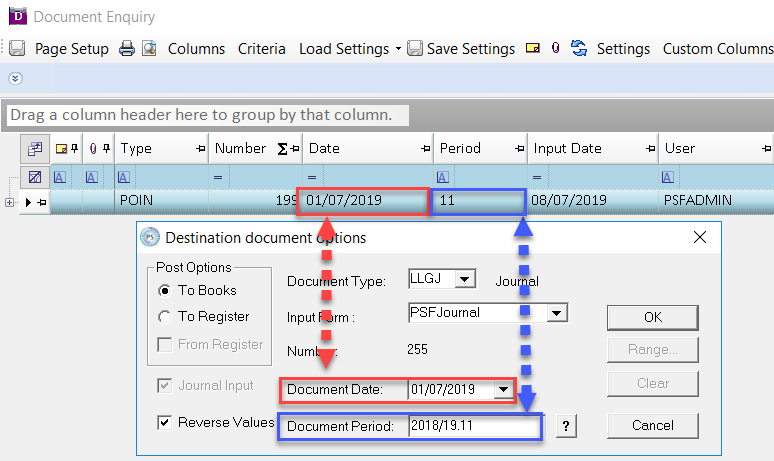Open the Input Form dropdown

coord(558,313)
